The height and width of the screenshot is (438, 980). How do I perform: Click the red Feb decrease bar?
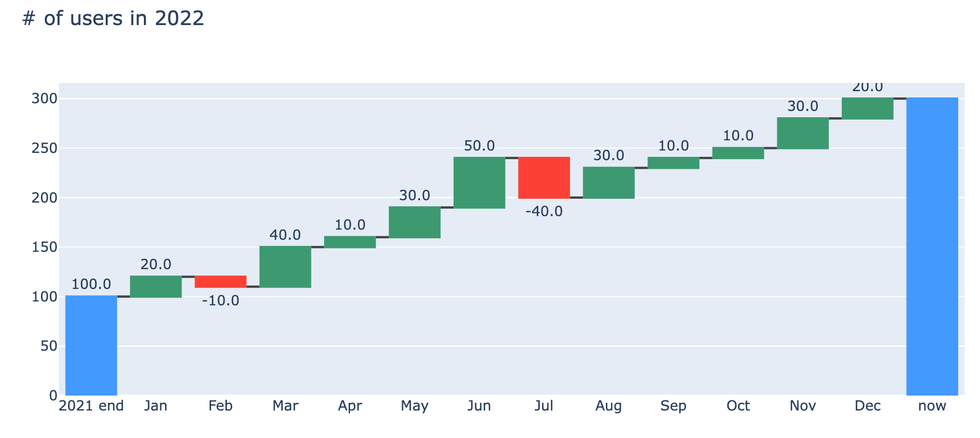(221, 282)
